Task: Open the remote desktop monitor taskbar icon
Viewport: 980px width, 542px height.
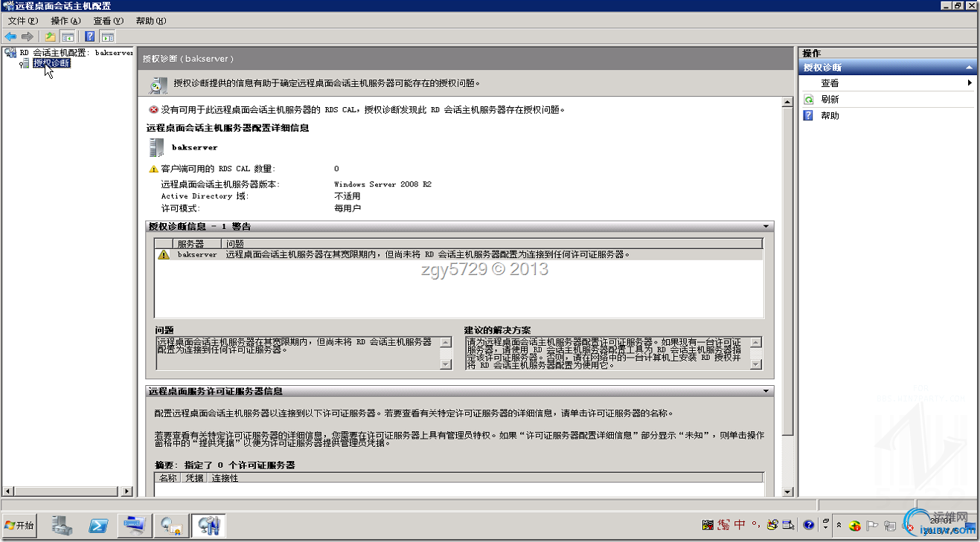Action: tap(135, 526)
